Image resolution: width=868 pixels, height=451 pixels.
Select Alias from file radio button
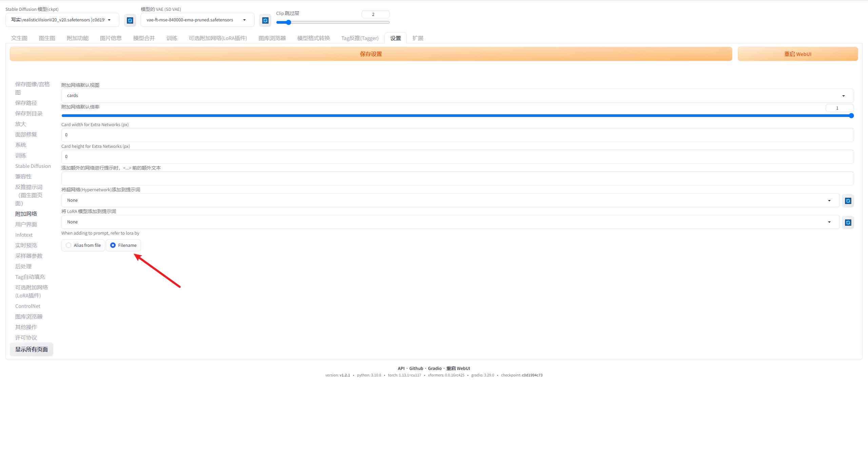68,245
